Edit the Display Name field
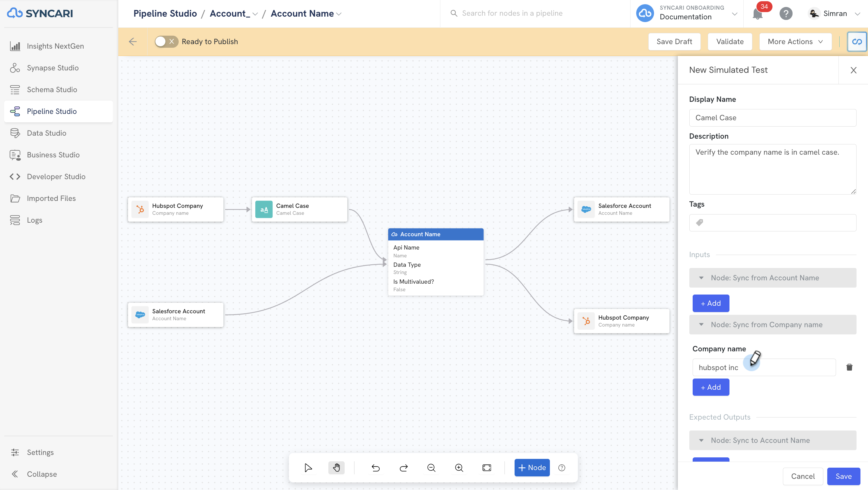 (773, 118)
